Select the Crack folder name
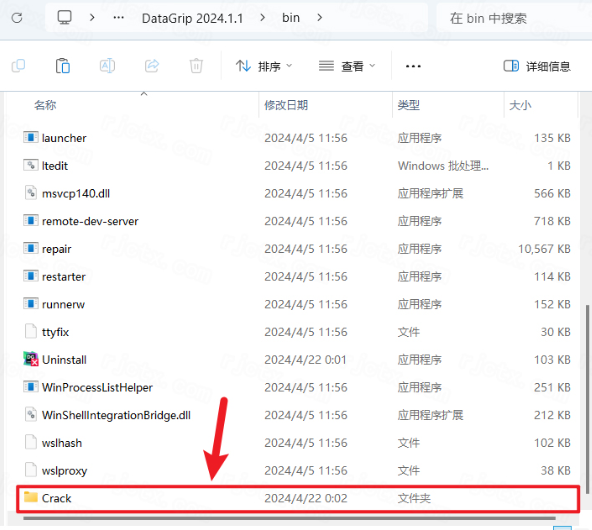 [x=57, y=498]
